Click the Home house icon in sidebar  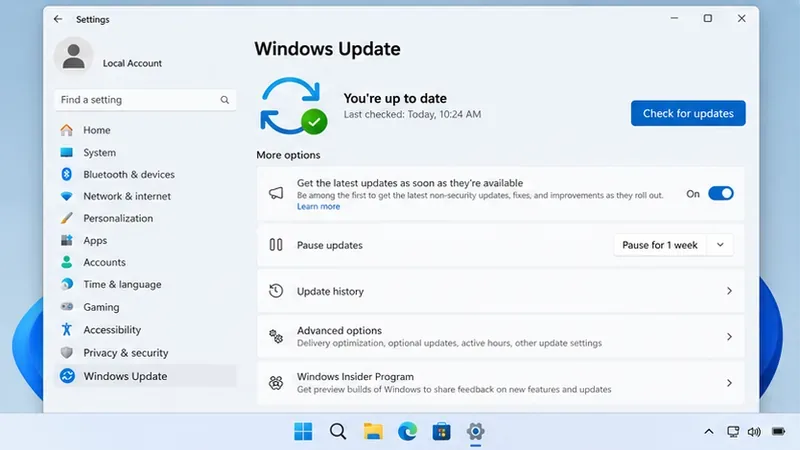pyautogui.click(x=66, y=130)
